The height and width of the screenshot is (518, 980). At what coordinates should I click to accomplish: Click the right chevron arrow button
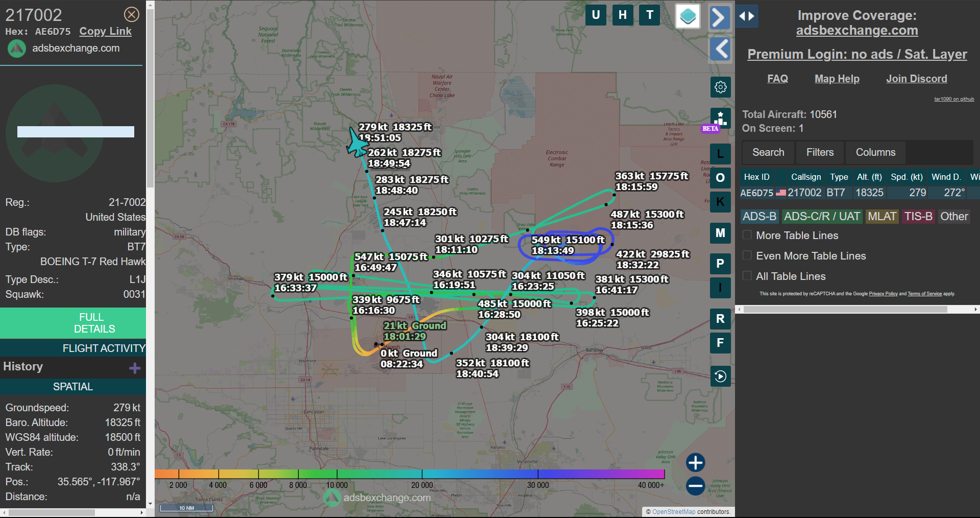pyautogui.click(x=720, y=18)
